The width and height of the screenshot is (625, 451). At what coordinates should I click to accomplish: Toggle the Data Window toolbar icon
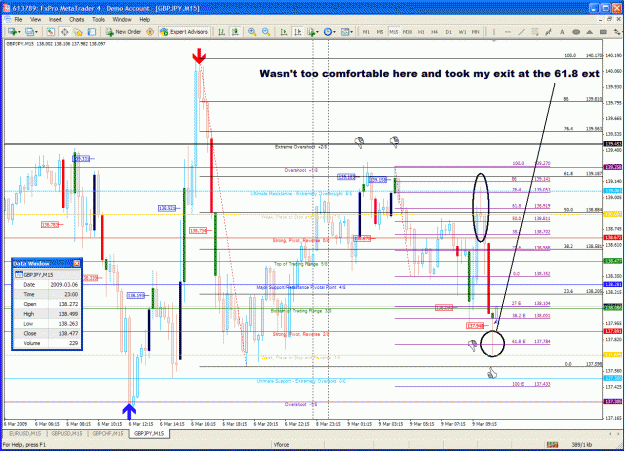click(64, 32)
